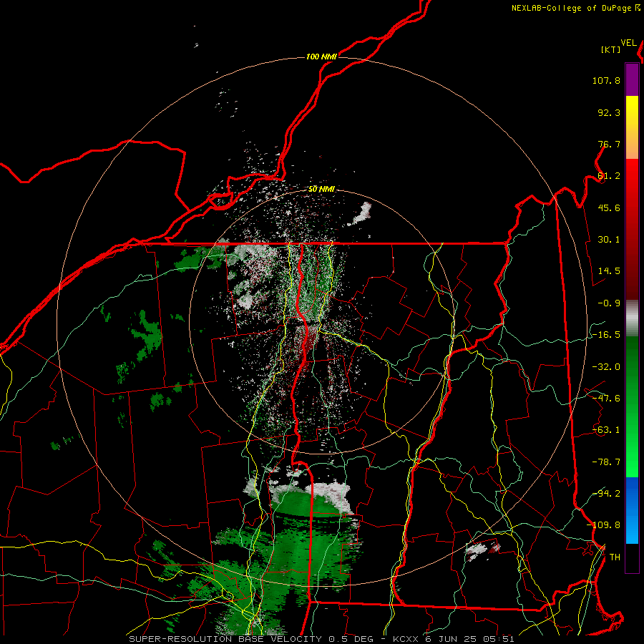Click the gray near-zero color bar segment
This screenshot has height=644, width=644.
coord(632,318)
